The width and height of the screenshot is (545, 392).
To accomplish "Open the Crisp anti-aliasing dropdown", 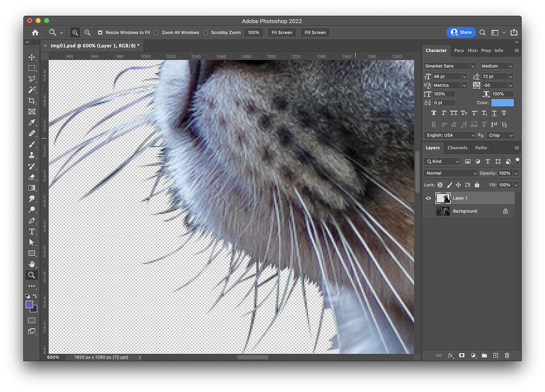I will coord(500,135).
